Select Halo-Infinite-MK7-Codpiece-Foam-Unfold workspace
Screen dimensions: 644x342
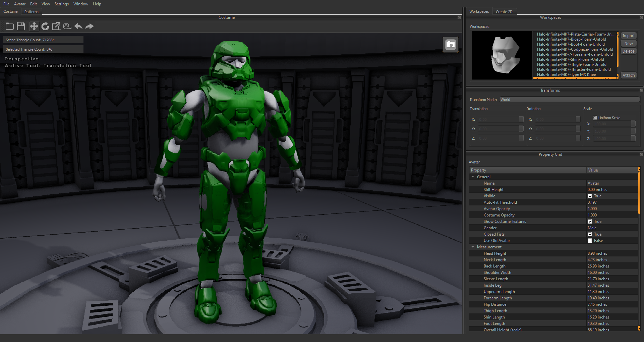pyautogui.click(x=575, y=49)
